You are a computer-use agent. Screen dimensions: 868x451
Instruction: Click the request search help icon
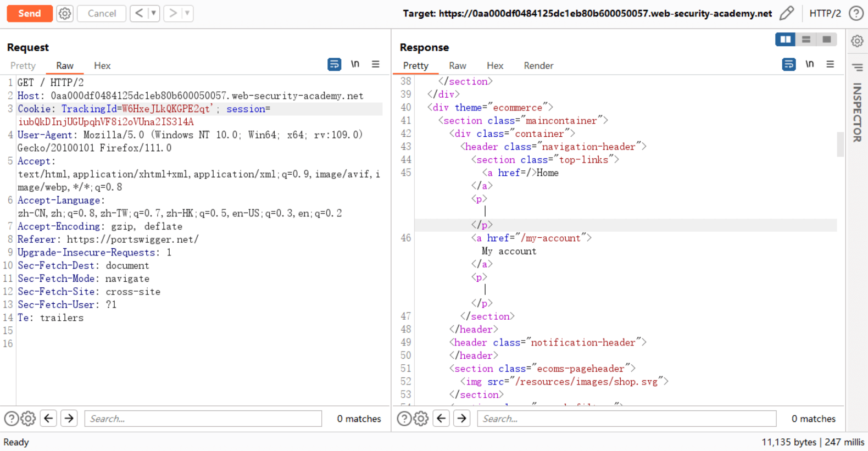pyautogui.click(x=11, y=419)
